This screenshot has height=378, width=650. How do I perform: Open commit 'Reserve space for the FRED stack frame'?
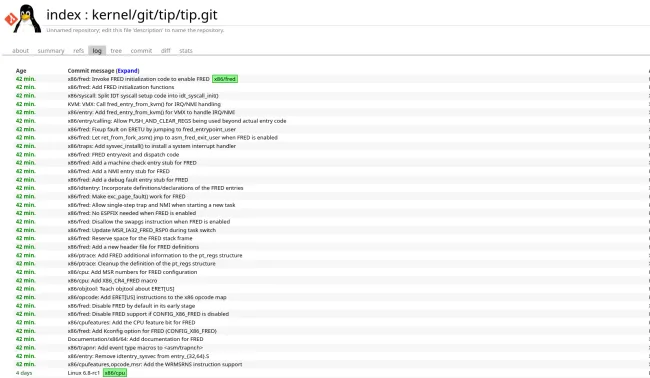(x=130, y=238)
